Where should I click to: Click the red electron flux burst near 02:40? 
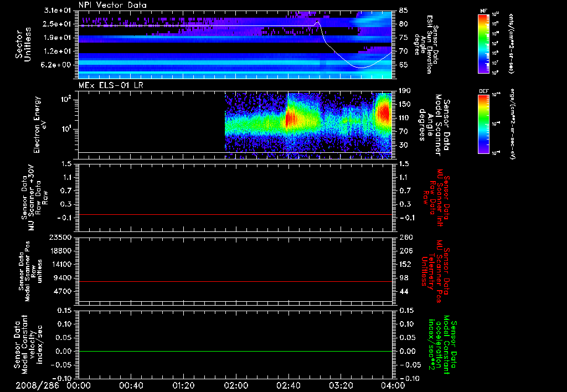(x=291, y=118)
